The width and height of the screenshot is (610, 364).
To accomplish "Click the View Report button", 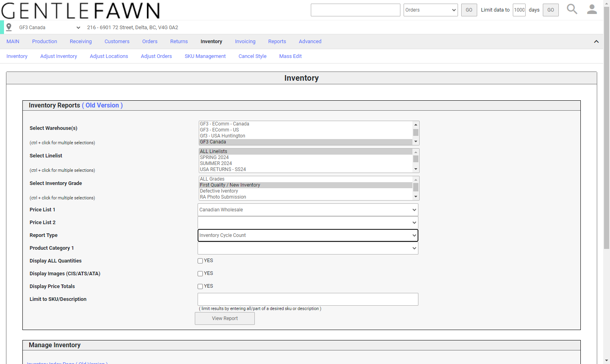I will tap(225, 318).
